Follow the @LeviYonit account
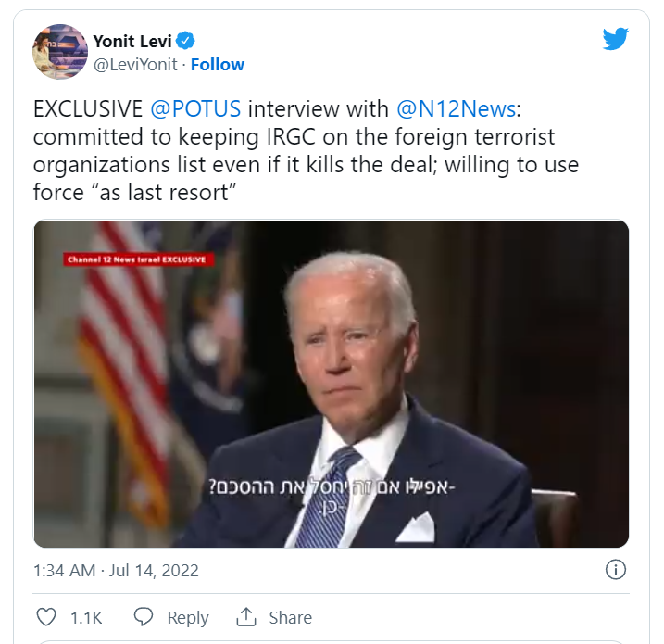The height and width of the screenshot is (644, 664). coord(218,65)
